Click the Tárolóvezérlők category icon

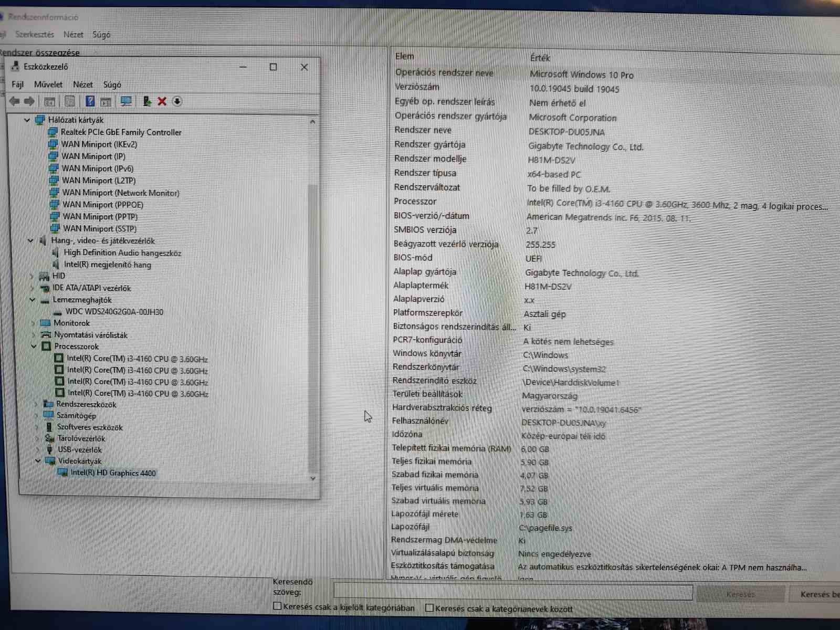49,438
